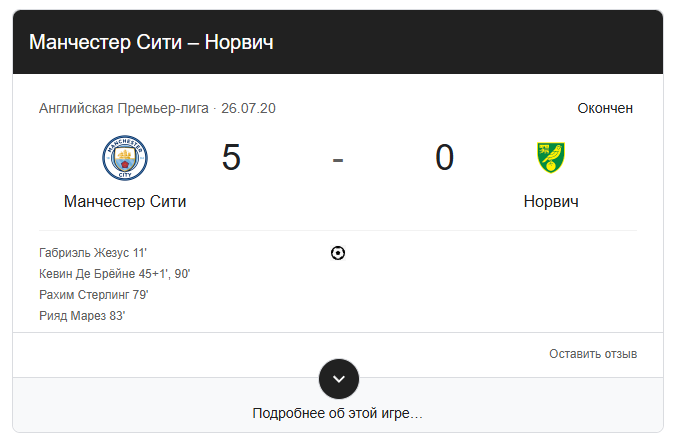Select the 'Манчестер Сити' team name
The height and width of the screenshot is (442, 681).
point(125,201)
